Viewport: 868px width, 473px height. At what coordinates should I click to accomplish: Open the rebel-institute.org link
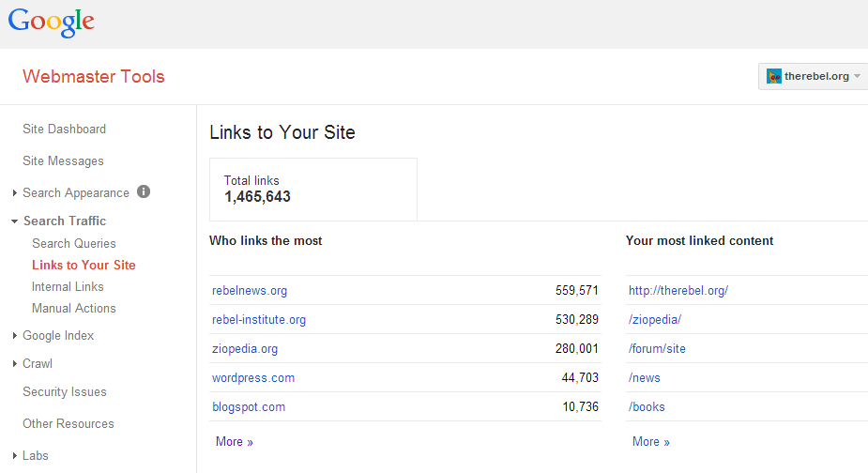(x=259, y=320)
